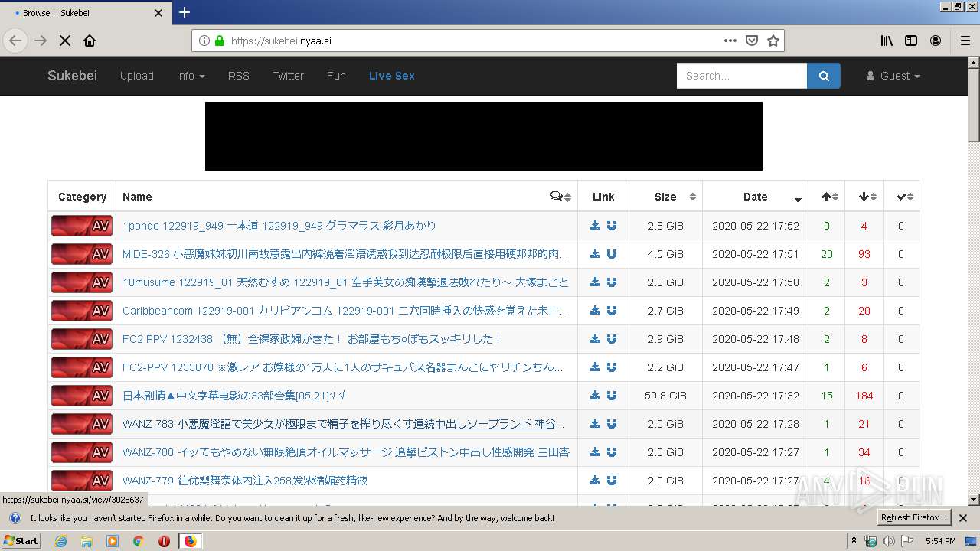
Task: Launch Internet Explorer from the taskbar
Action: point(60,541)
